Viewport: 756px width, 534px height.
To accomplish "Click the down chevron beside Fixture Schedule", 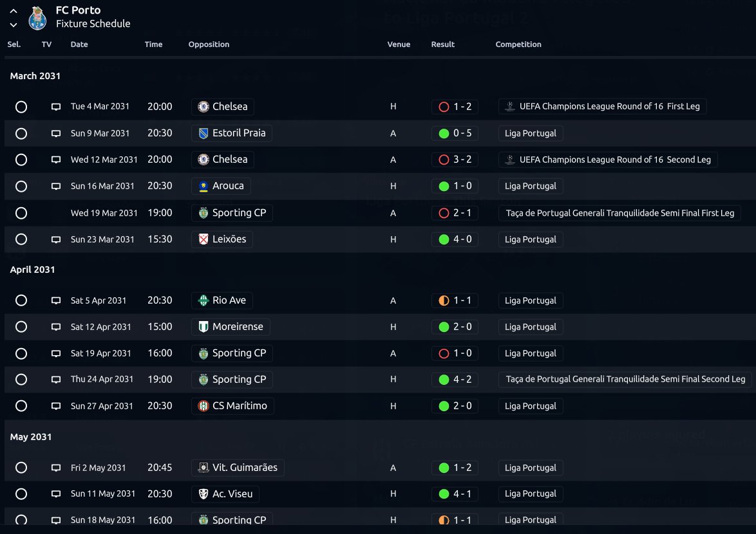I will (x=14, y=24).
